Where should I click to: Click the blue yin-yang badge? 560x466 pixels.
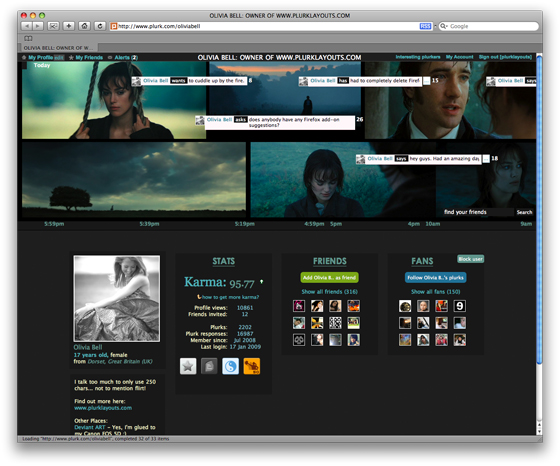pyautogui.click(x=230, y=366)
